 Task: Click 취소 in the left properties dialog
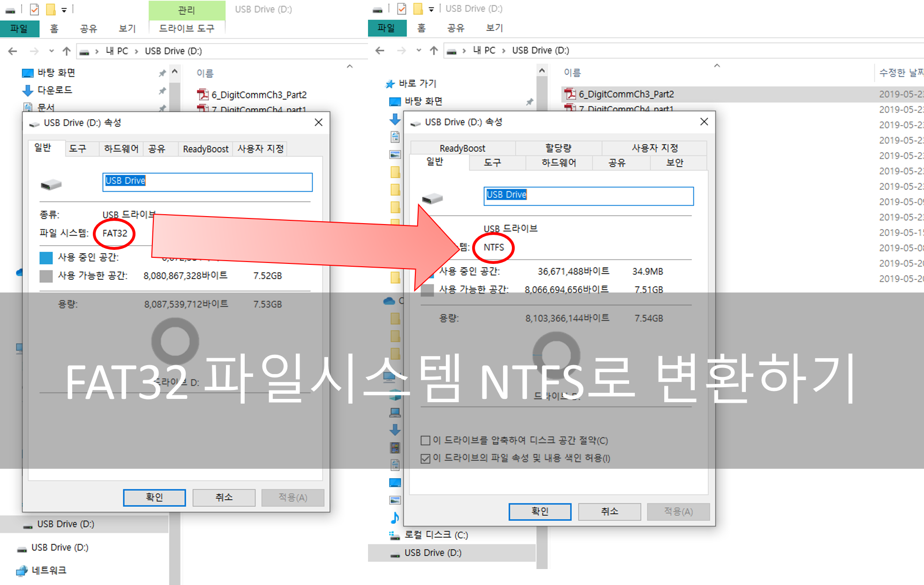[x=224, y=497]
